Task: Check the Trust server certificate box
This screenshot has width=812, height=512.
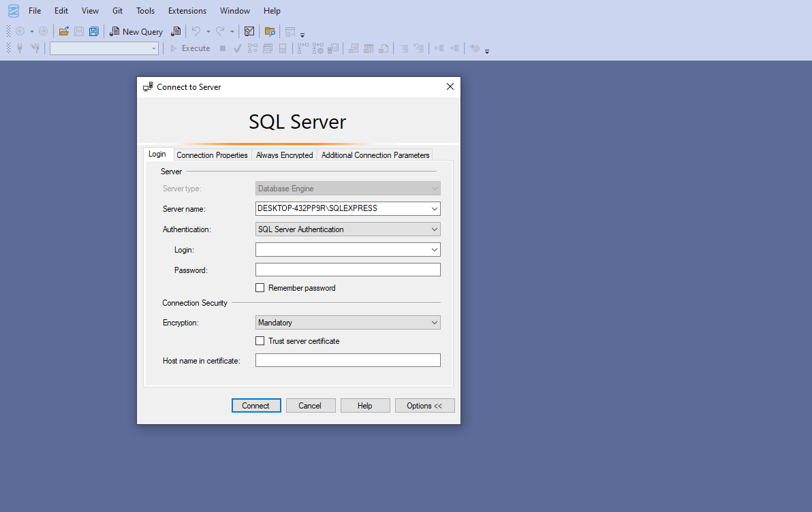Action: coord(260,341)
